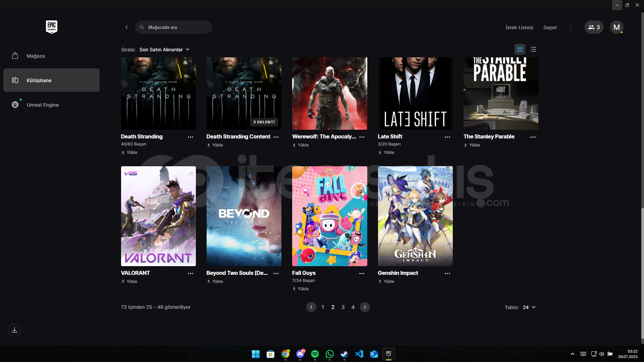
Task: Expand the Son Satın Alınanlar sort dropdown
Action: coord(164,50)
